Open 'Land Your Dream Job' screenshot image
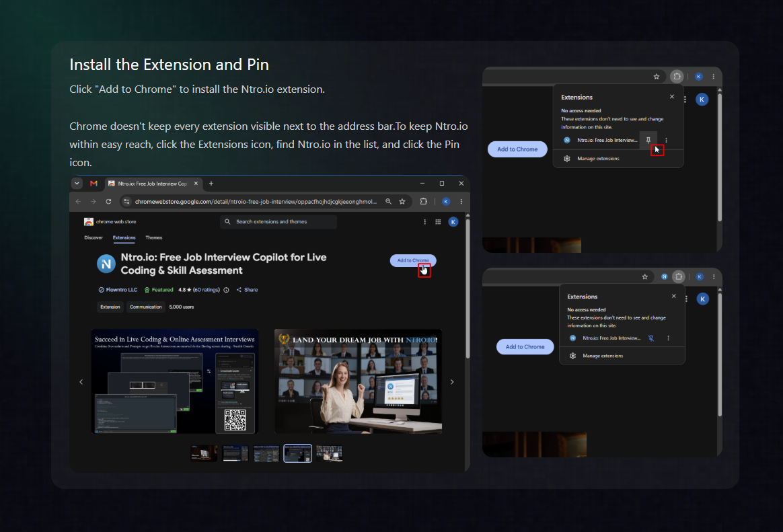783x532 pixels. [x=358, y=381]
